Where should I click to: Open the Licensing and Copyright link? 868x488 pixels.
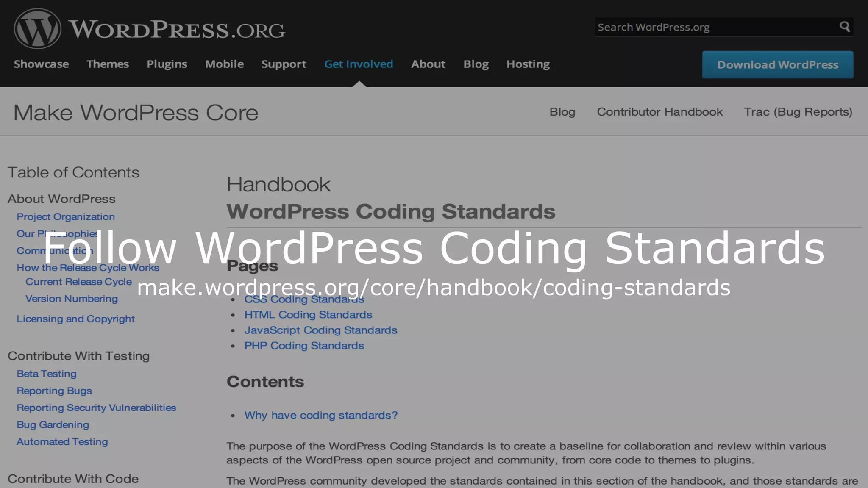(75, 319)
